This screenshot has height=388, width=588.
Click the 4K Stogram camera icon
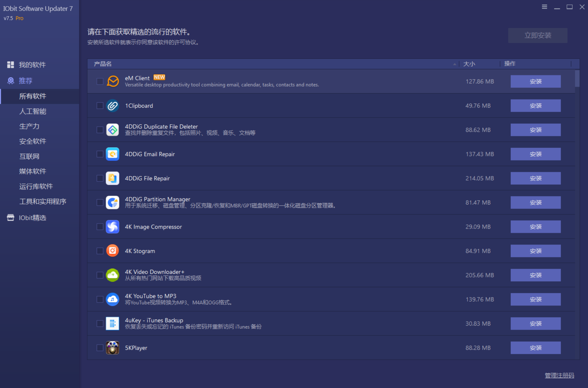pos(113,251)
